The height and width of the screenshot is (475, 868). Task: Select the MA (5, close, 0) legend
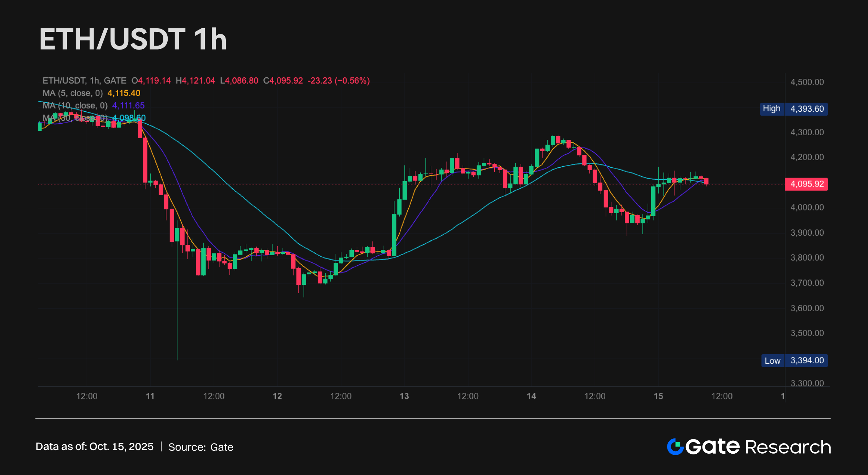[x=73, y=93]
